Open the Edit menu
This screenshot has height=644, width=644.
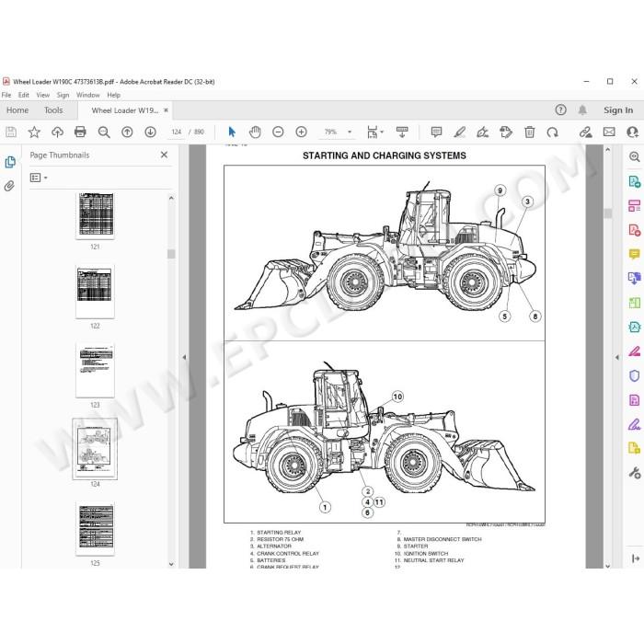click(x=23, y=95)
